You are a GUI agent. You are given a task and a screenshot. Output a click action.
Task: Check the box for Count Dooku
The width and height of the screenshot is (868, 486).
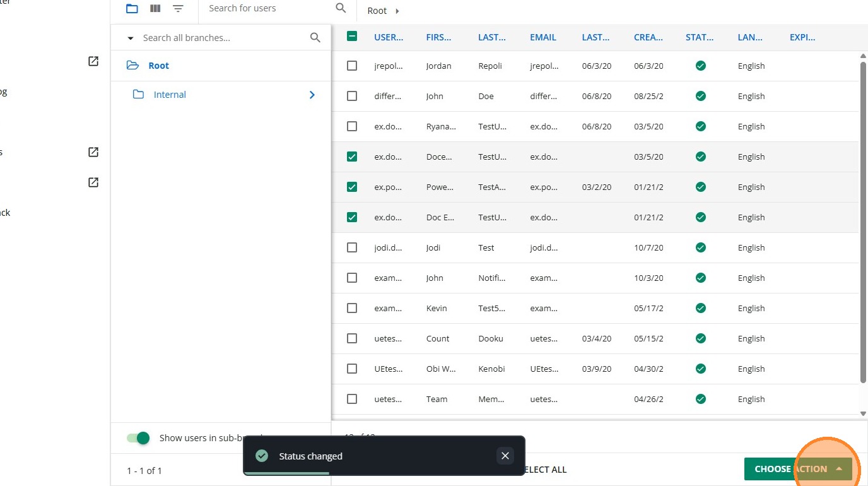(x=352, y=338)
